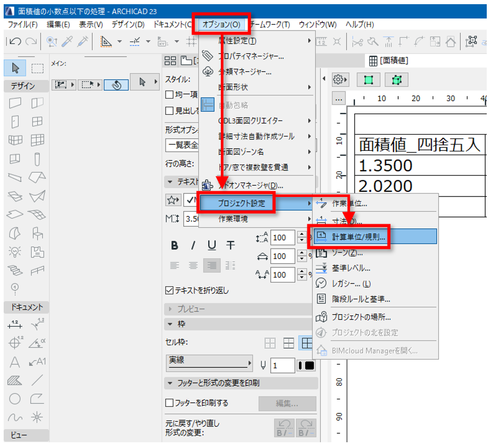Select the Circle/Arc tool

[15, 399]
